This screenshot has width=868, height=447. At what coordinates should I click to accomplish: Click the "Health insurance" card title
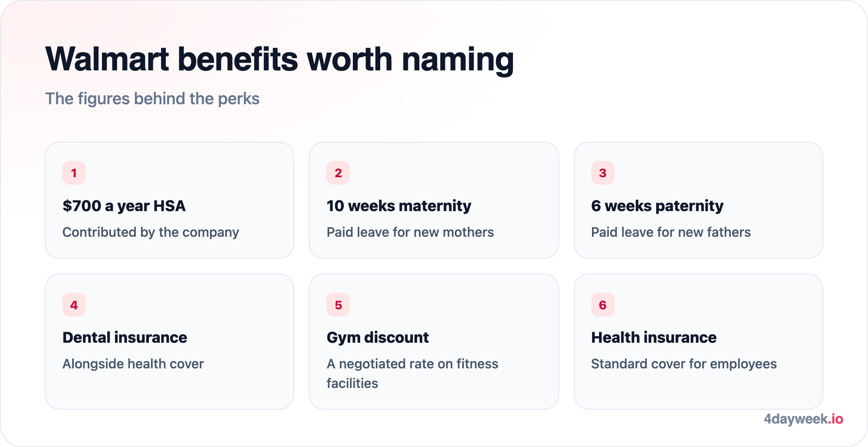(x=654, y=338)
